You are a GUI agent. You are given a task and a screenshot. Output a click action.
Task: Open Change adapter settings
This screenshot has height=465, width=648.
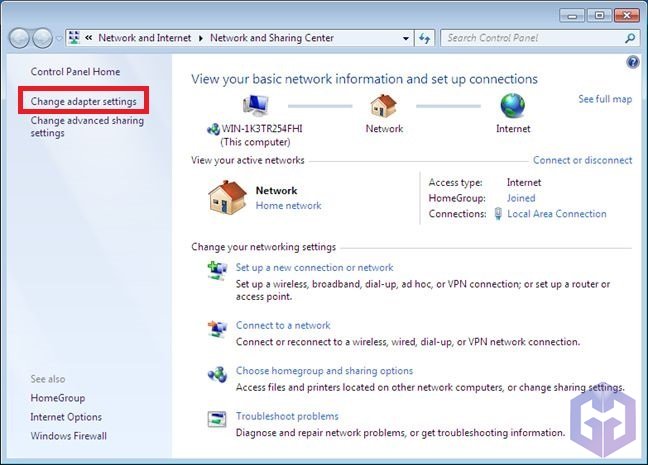coord(83,101)
